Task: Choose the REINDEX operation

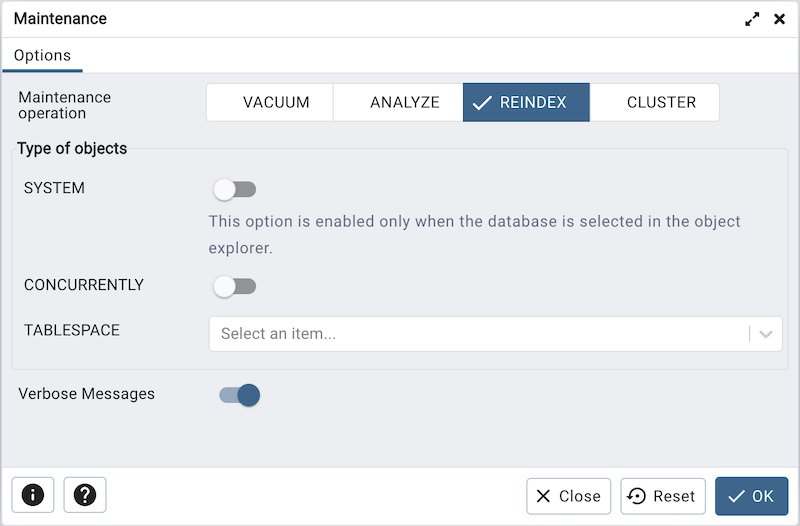Action: [526, 102]
